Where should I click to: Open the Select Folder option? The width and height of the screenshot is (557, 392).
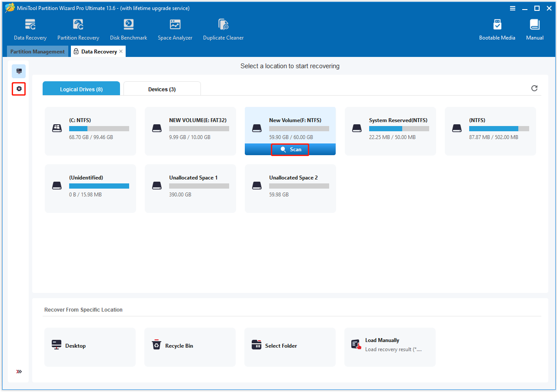[290, 345]
